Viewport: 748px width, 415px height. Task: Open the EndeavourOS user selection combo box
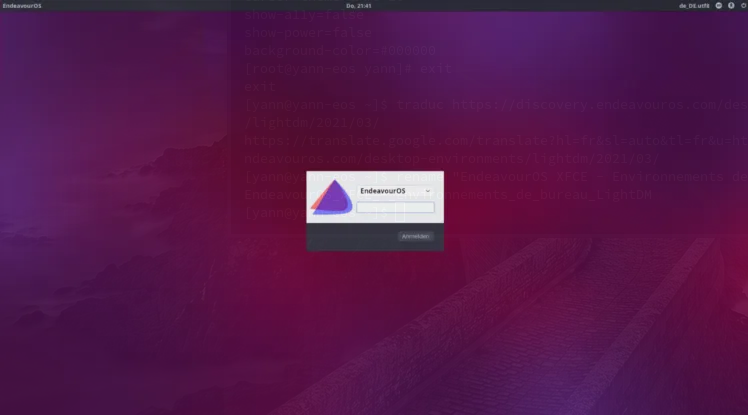point(395,190)
